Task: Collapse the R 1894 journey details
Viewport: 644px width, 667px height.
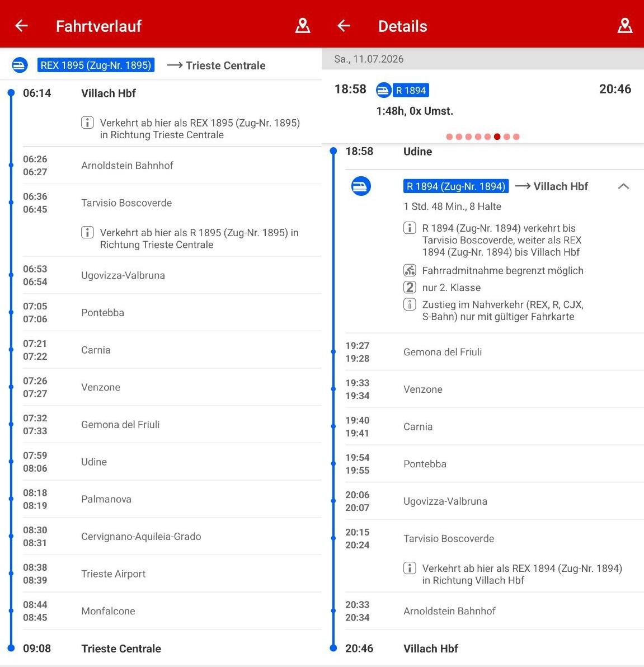Action: (623, 186)
